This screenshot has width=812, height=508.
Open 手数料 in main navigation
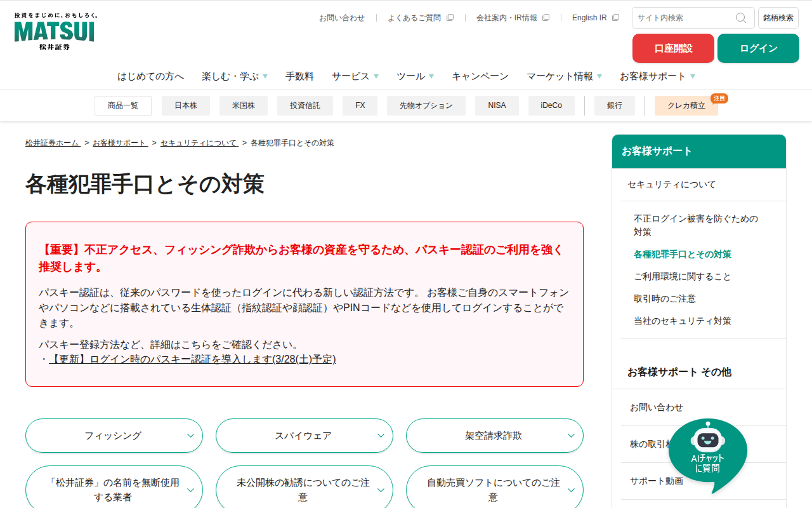[x=299, y=76]
